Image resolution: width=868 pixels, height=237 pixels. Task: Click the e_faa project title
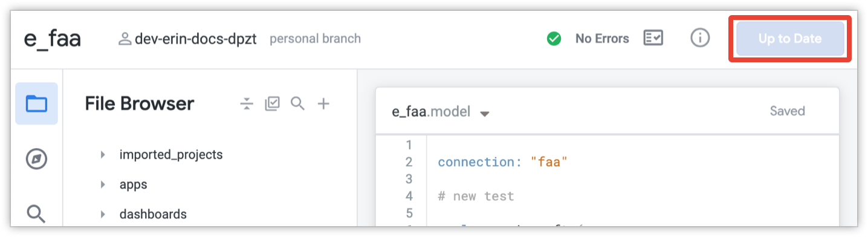coord(53,39)
